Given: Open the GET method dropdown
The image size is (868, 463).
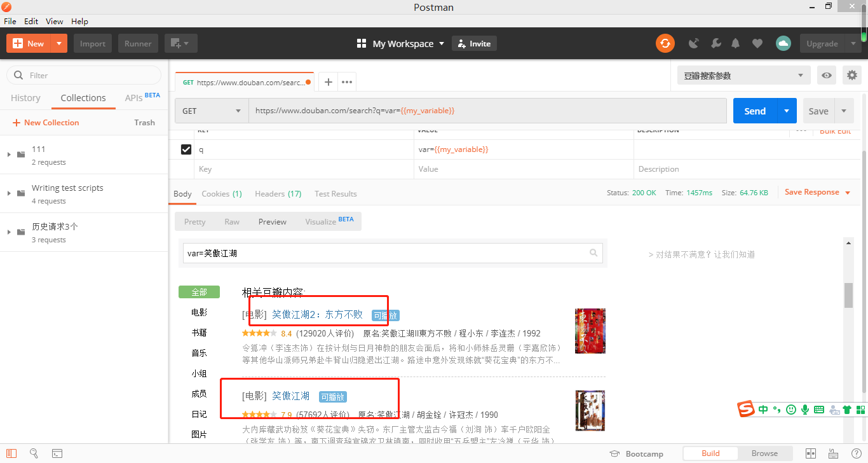Looking at the screenshot, I should 212,111.
